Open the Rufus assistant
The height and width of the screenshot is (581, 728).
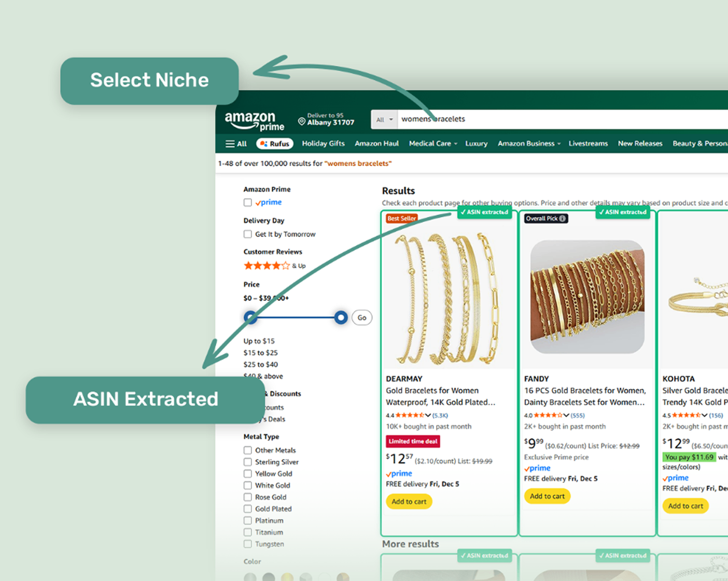pos(275,144)
